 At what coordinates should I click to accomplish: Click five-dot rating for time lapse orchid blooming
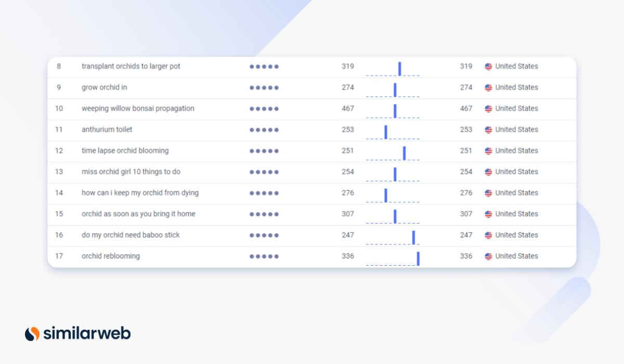[264, 151]
